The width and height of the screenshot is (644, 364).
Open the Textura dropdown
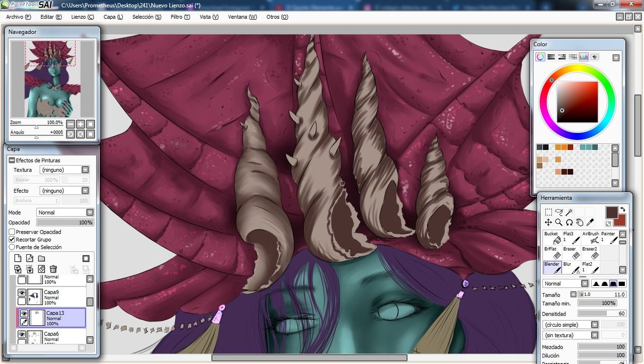click(x=85, y=170)
